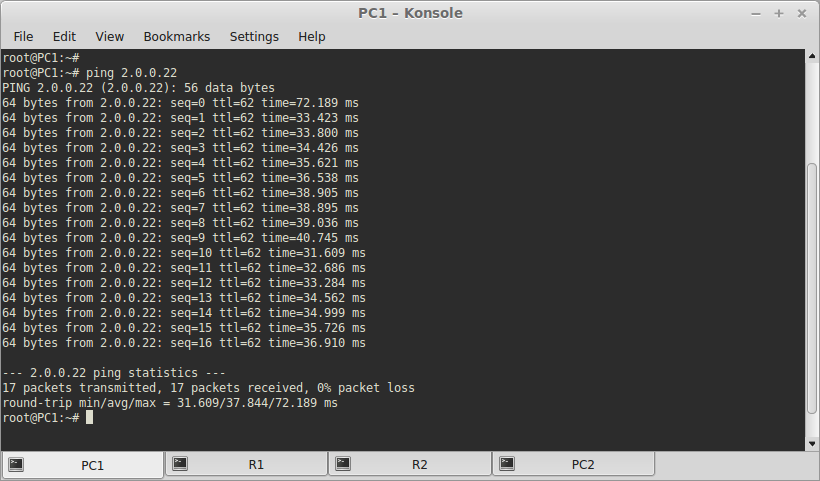Viewport: 820px width, 481px height.
Task: Minimize the Konsole window
Action: pyautogui.click(x=756, y=14)
